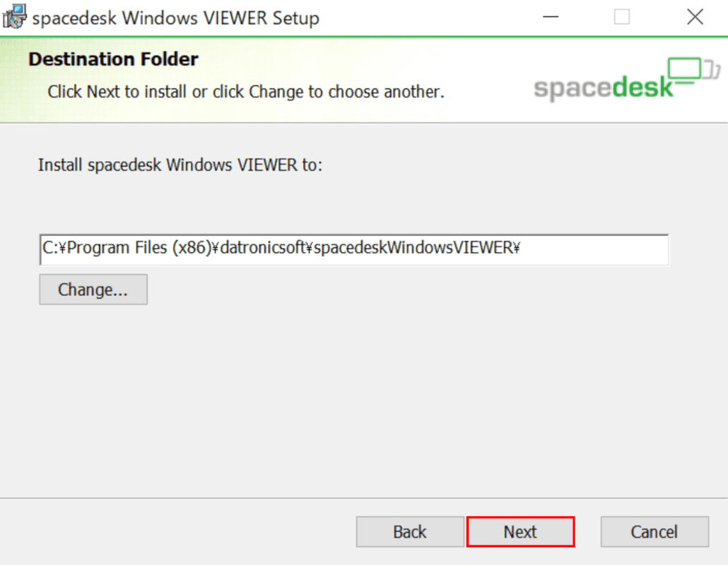Viewport: 728px width, 565px height.
Task: Click the 'Click Next to install' instruction text
Action: point(246,92)
